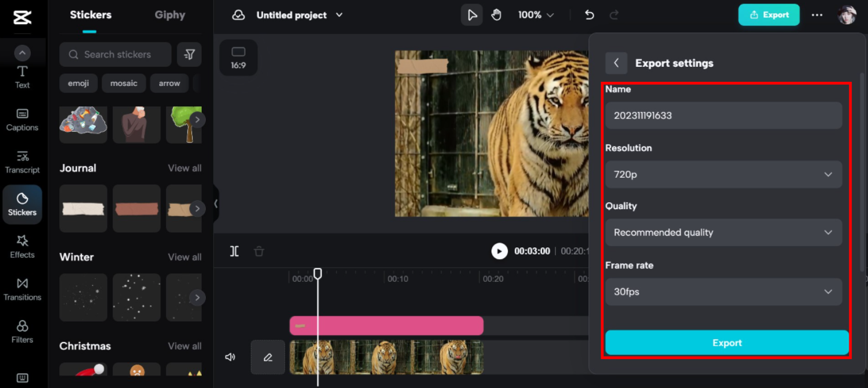Screen dimensions: 868x388
Task: Select the first Winter snow sticker
Action: [x=83, y=297]
